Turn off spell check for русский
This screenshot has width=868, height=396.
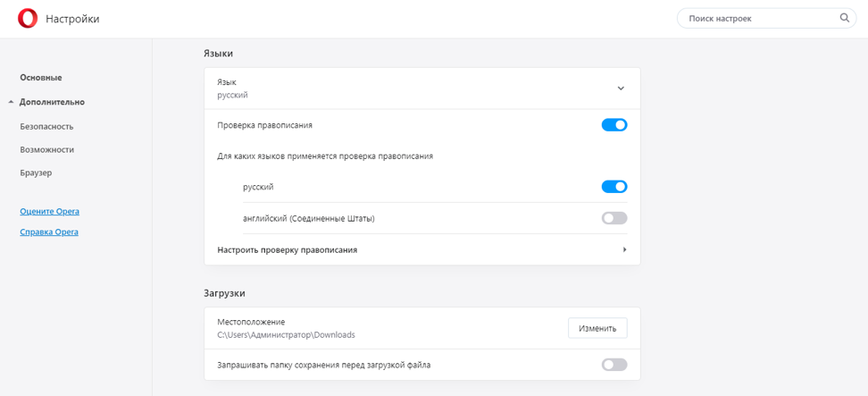pos(614,187)
